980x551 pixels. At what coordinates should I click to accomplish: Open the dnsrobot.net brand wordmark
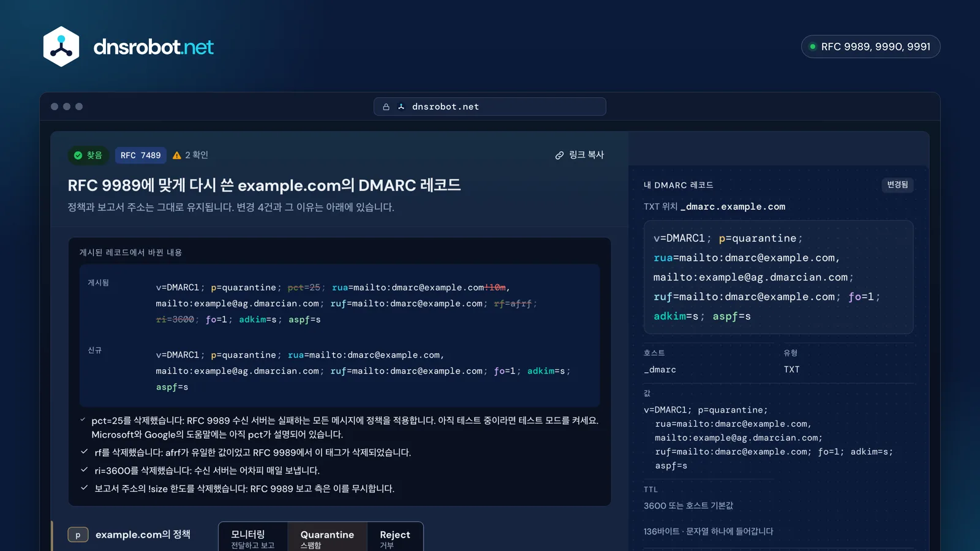tap(153, 47)
